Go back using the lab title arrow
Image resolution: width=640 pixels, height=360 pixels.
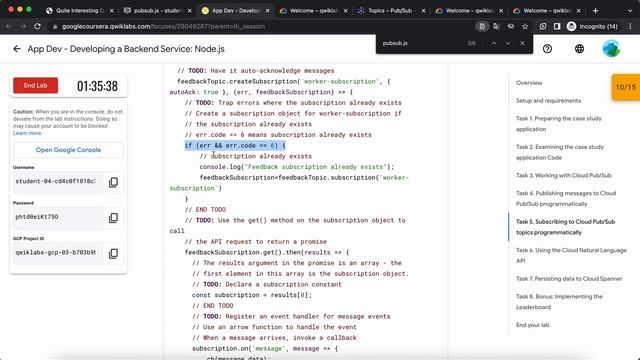17,49
